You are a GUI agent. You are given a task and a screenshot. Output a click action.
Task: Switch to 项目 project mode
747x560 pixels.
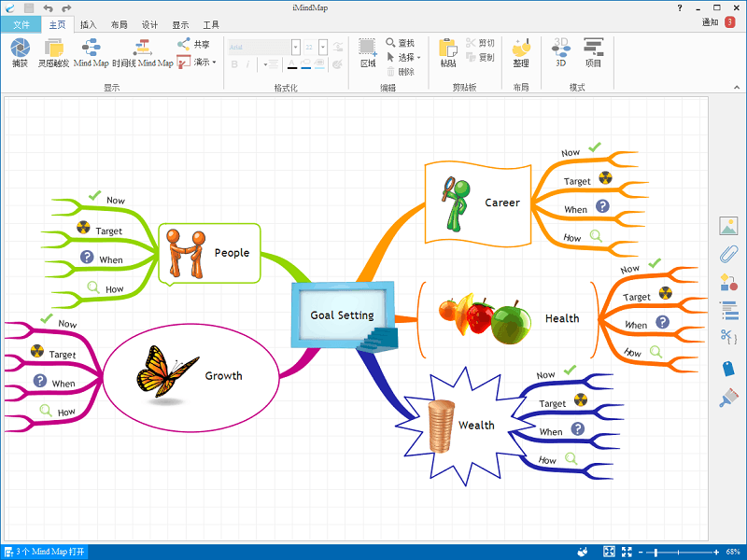click(593, 53)
